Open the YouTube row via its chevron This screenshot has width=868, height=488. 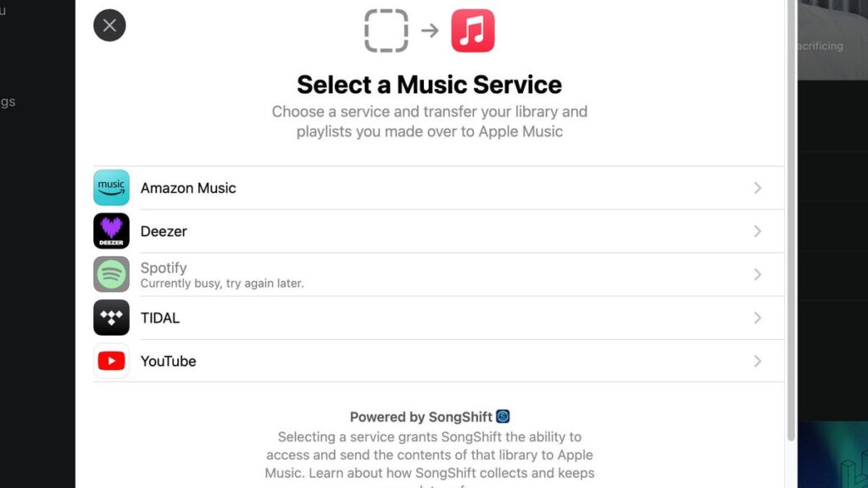(758, 361)
